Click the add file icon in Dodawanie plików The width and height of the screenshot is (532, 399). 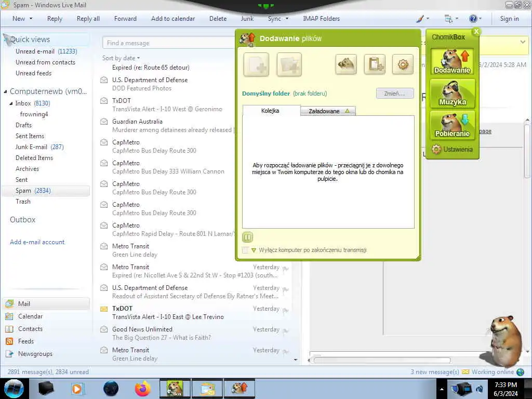coord(256,64)
